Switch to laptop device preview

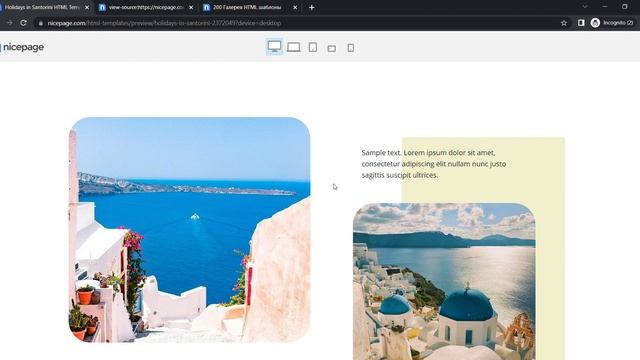pos(293,47)
